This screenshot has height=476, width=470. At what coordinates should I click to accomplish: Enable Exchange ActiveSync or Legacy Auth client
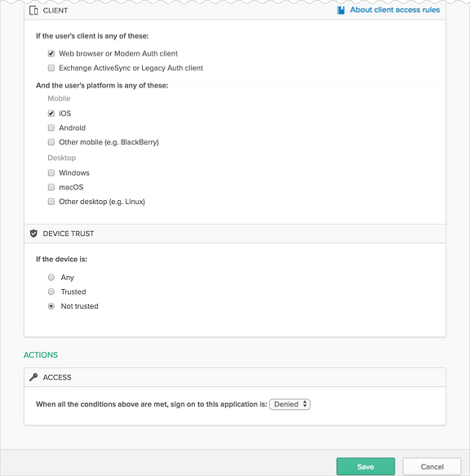point(51,68)
